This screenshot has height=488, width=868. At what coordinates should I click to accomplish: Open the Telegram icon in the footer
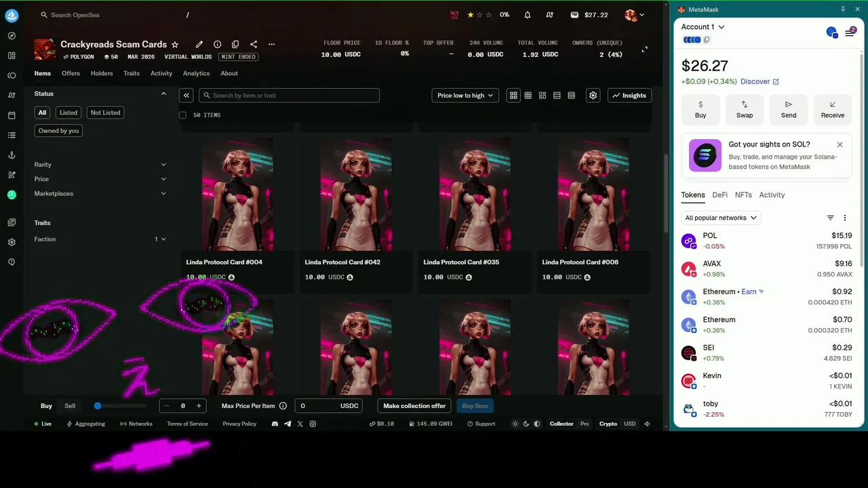click(x=288, y=424)
